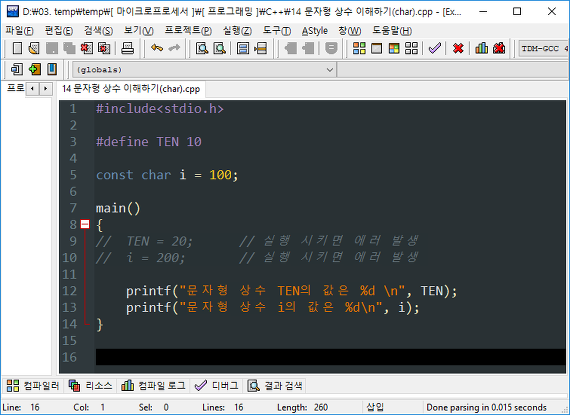Viewport: 570px width, 415px height.
Task: Open the 프로젝트(P) menu
Action: tap(188, 31)
